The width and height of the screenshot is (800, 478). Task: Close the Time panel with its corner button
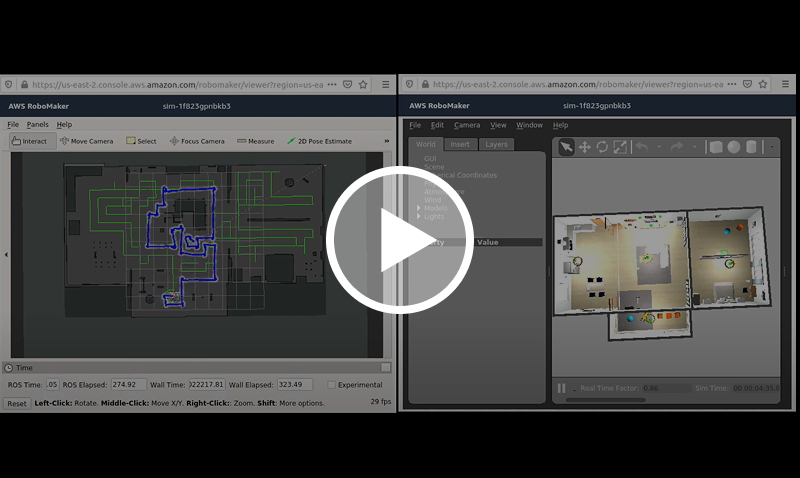pos(386,367)
